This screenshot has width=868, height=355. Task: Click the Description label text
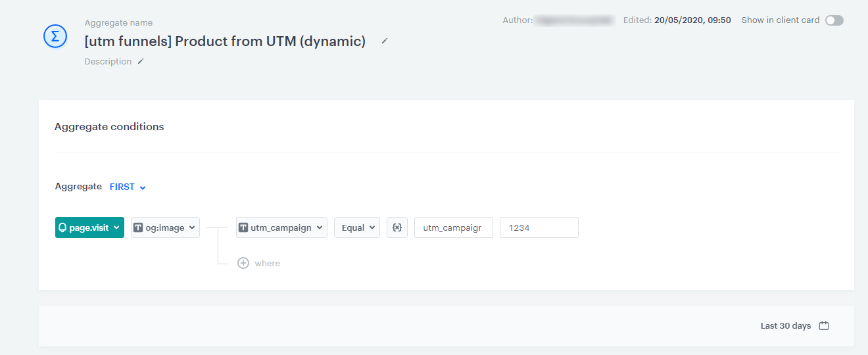[108, 62]
